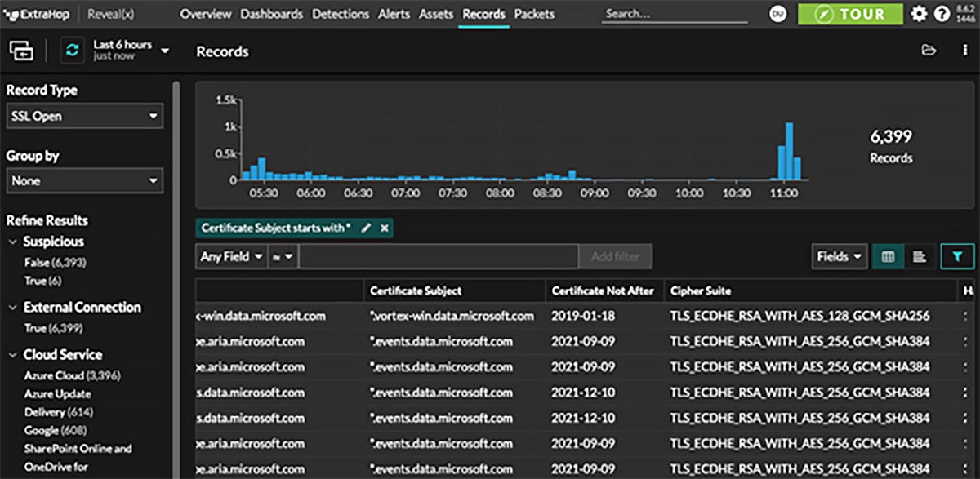Focus the filter value input field
The width and height of the screenshot is (980, 479).
pos(439,256)
